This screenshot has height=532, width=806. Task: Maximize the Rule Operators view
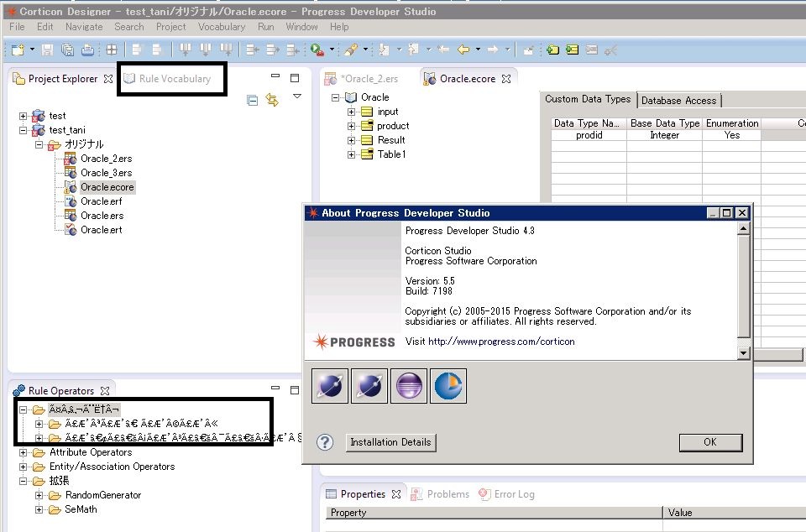[295, 389]
